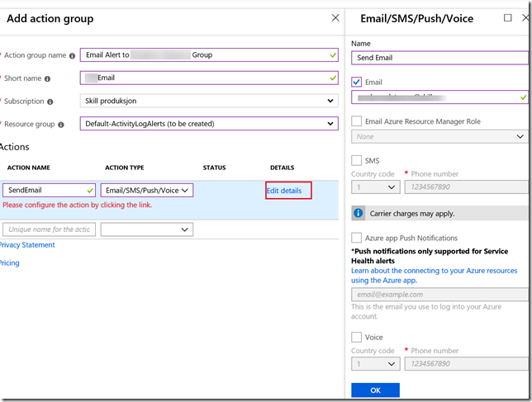Click the Edit details link
The image size is (532, 402).
(283, 191)
